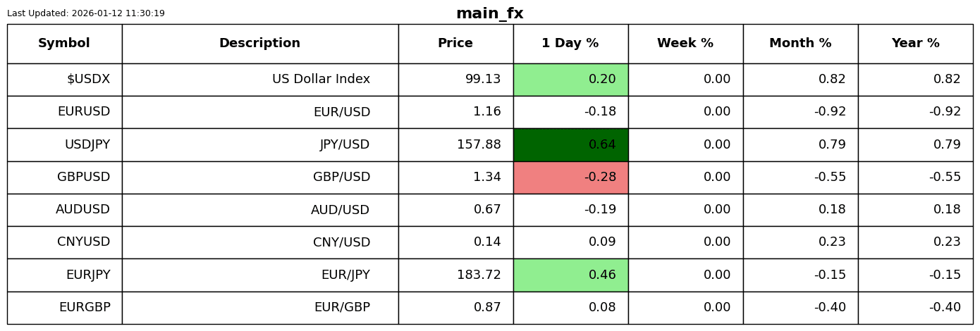Click the Description column header
Viewport: 980px width, 331px height.
point(259,44)
